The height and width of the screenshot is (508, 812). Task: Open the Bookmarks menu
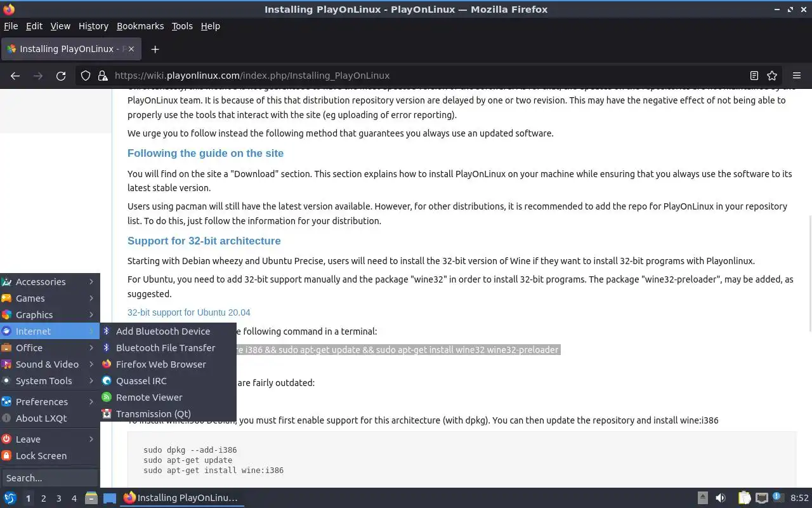[140, 26]
